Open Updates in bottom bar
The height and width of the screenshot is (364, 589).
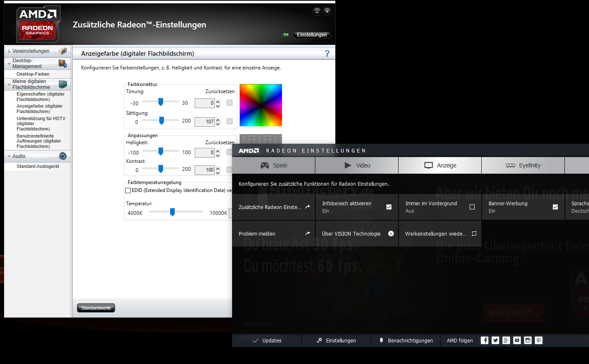tap(267, 340)
